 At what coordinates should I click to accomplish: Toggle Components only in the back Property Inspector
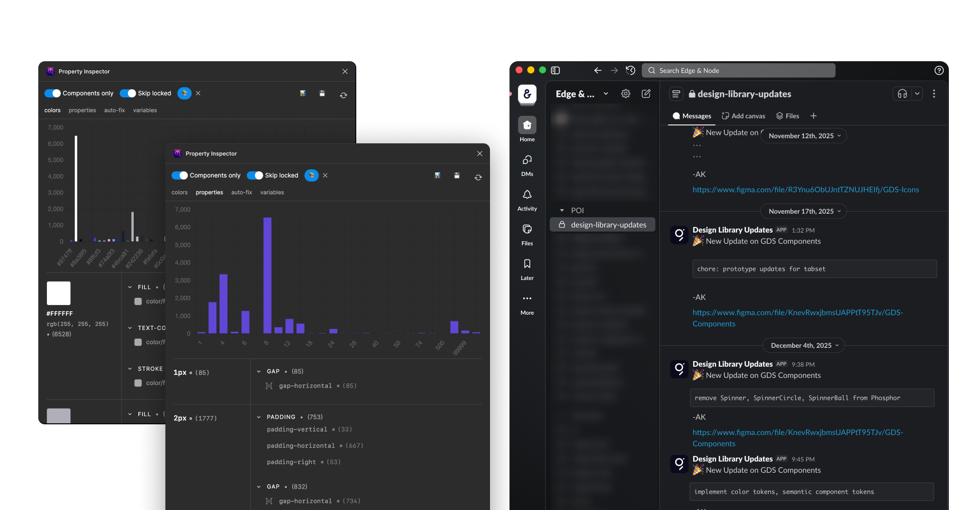pyautogui.click(x=53, y=93)
